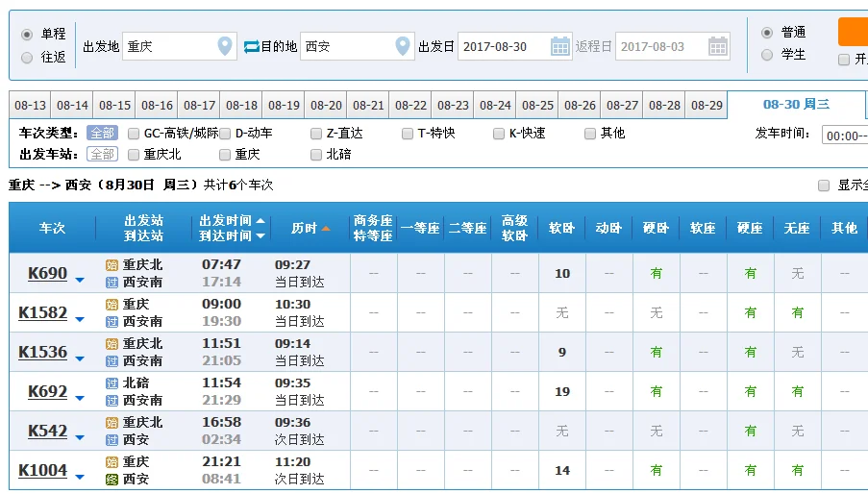The height and width of the screenshot is (494, 868).
Task: Click the 出发地 input field showing 重庆
Action: [180, 46]
